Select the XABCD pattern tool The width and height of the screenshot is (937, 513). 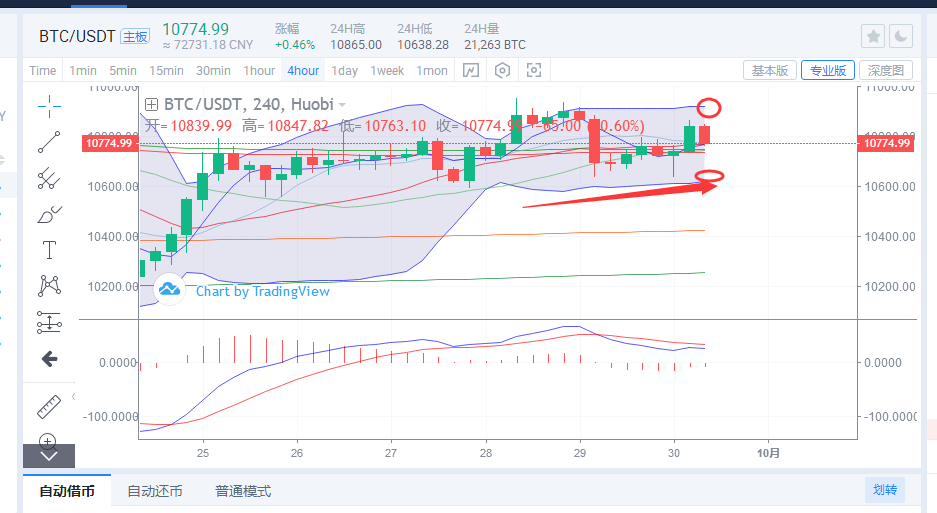coord(49,286)
